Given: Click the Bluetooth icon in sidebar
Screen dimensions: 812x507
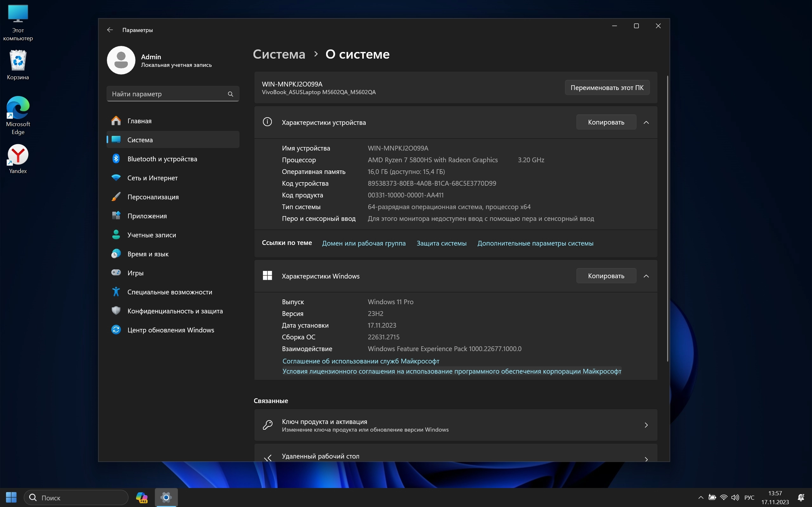Looking at the screenshot, I should pyautogui.click(x=116, y=159).
